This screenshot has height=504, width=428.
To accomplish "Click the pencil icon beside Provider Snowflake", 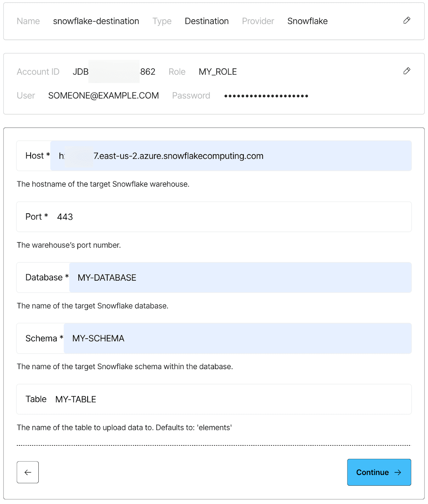I will (407, 20).
